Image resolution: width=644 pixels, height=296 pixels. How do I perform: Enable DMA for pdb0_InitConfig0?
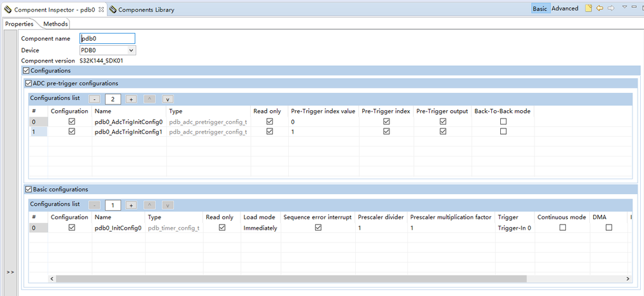pyautogui.click(x=609, y=228)
